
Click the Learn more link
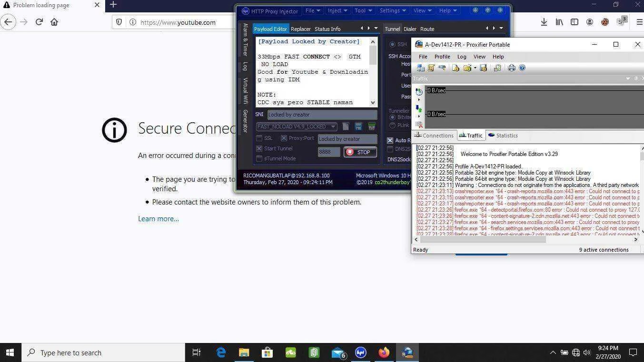(159, 219)
